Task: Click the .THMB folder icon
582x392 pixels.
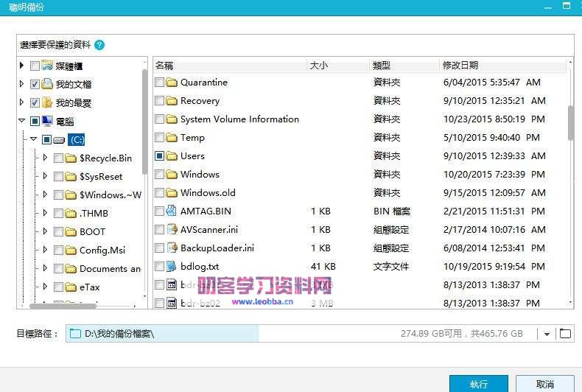Action: pyautogui.click(x=71, y=214)
